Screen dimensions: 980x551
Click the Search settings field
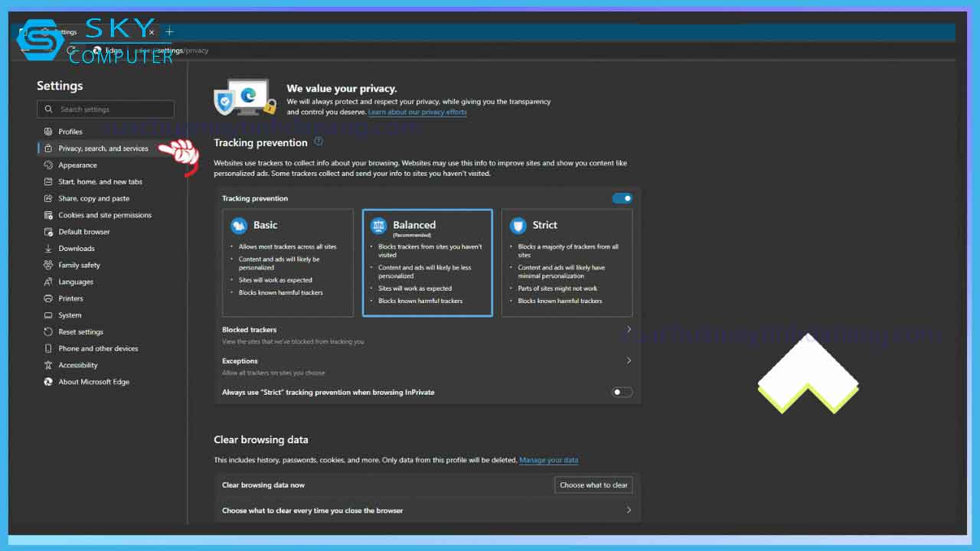106,109
